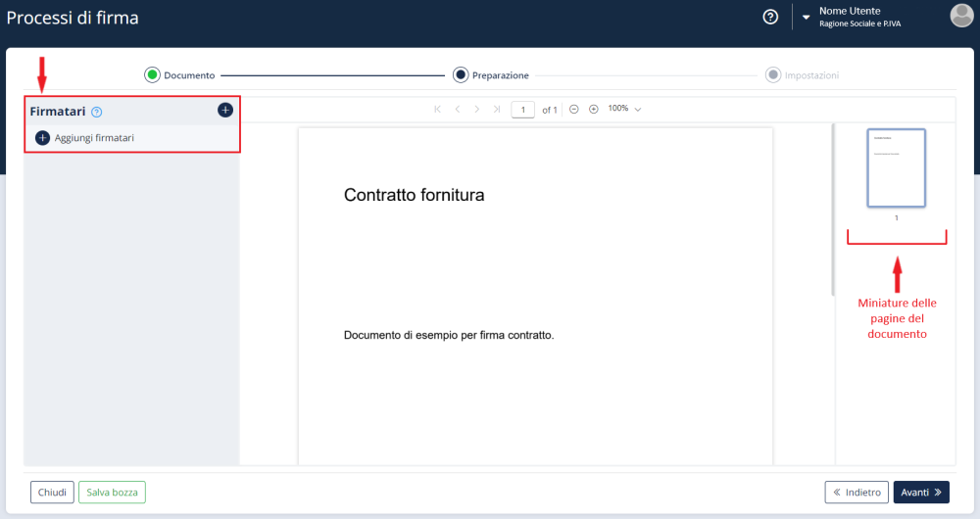Open the help icon in the header
This screenshot has width=980, height=519.
click(770, 17)
